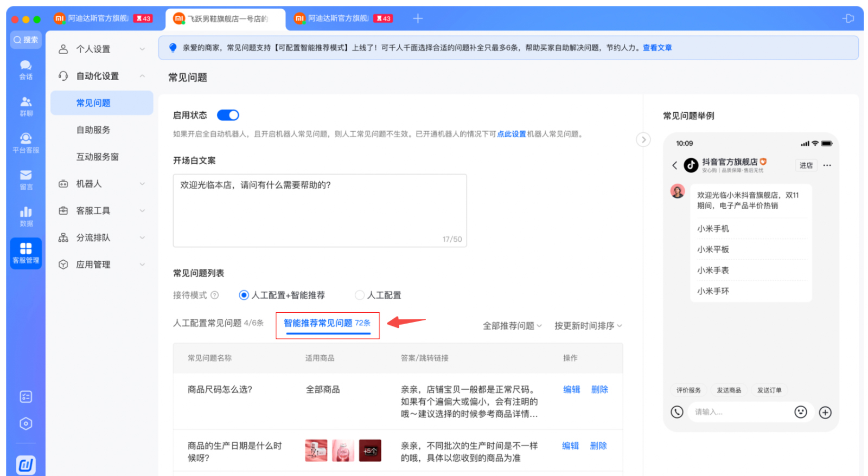This screenshot has height=476, width=868.
Task: Click the plus icon in preview input bar
Action: [825, 413]
